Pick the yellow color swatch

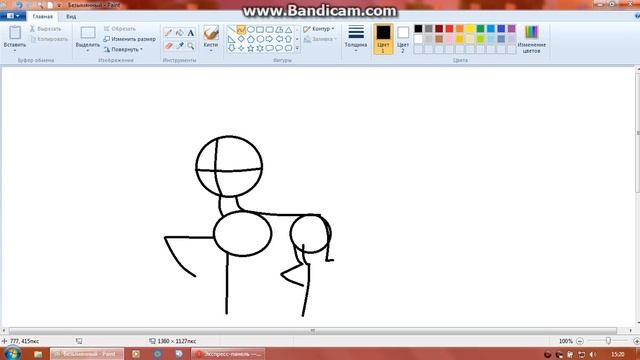tap(470, 29)
